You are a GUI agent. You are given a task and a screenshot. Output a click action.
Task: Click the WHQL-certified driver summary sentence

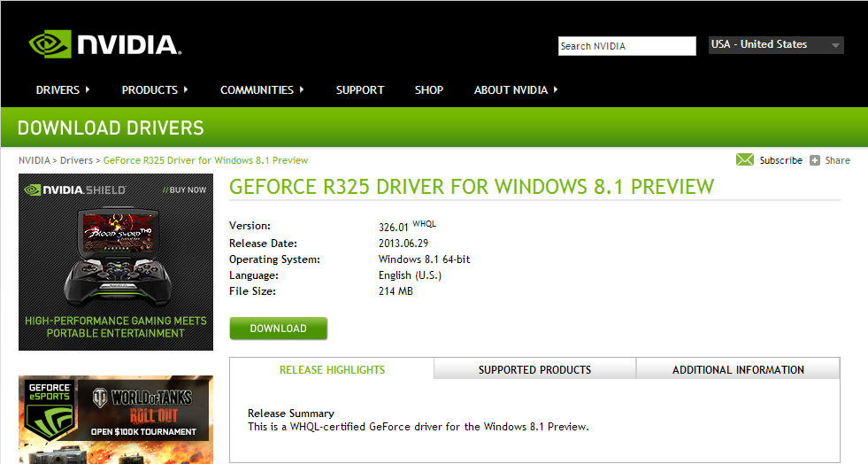418,426
